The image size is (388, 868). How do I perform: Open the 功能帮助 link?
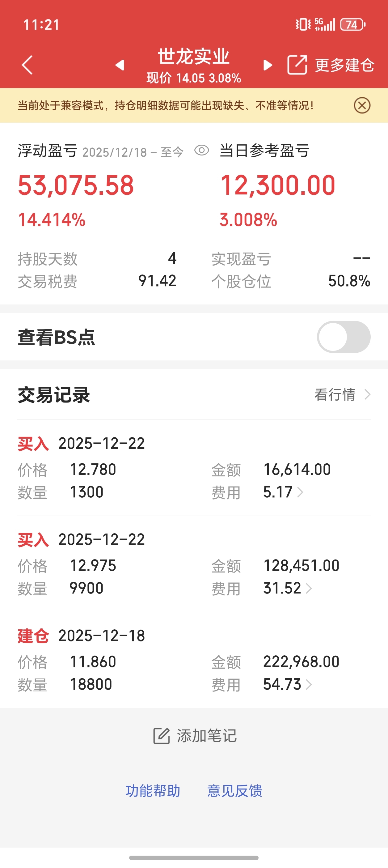point(153,791)
